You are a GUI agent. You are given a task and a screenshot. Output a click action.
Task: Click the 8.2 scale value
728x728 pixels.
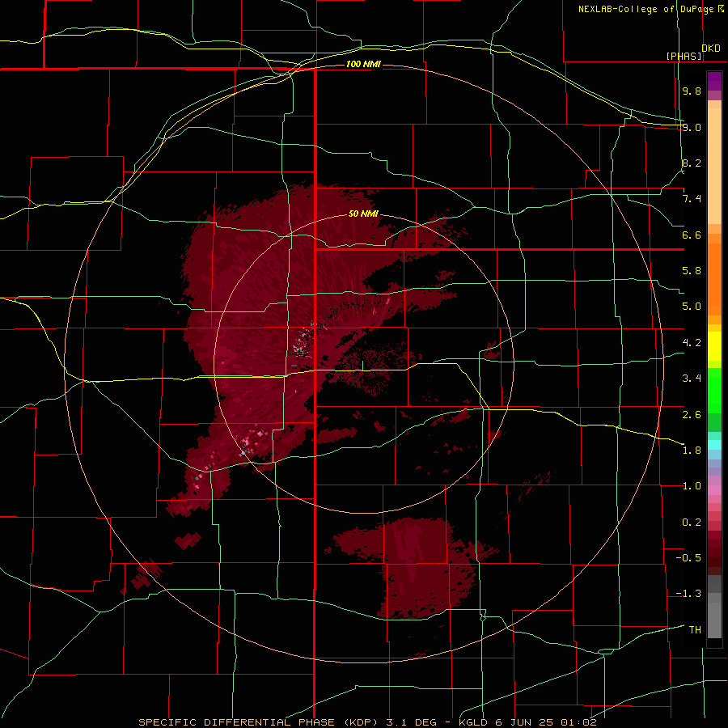692,163
